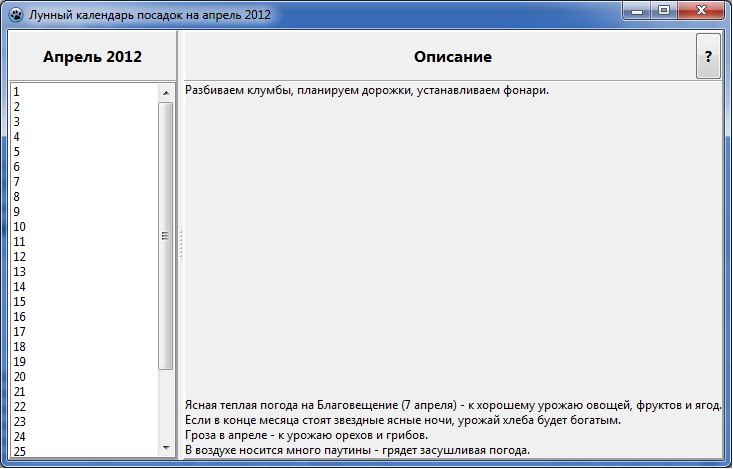The width and height of the screenshot is (733, 469).
Task: Pick day 13 in the date list
Action: [x=20, y=271]
